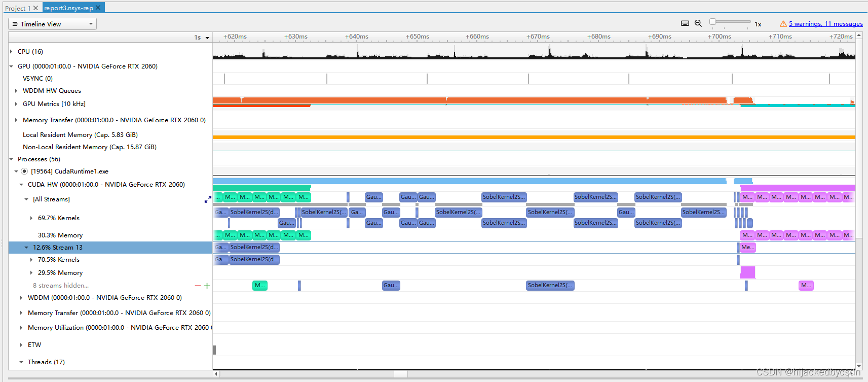This screenshot has height=382, width=868.
Task: Open the Timeline View dropdown
Action: point(52,24)
